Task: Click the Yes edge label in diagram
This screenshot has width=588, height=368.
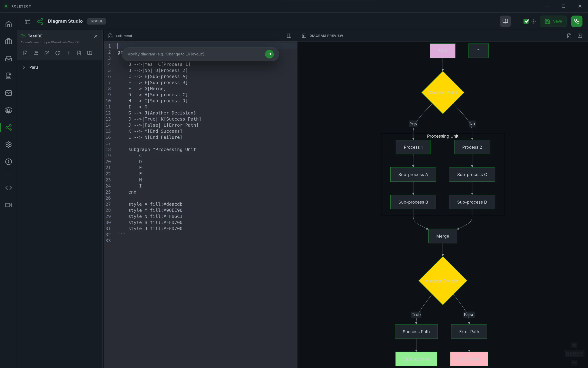Action: [413, 124]
